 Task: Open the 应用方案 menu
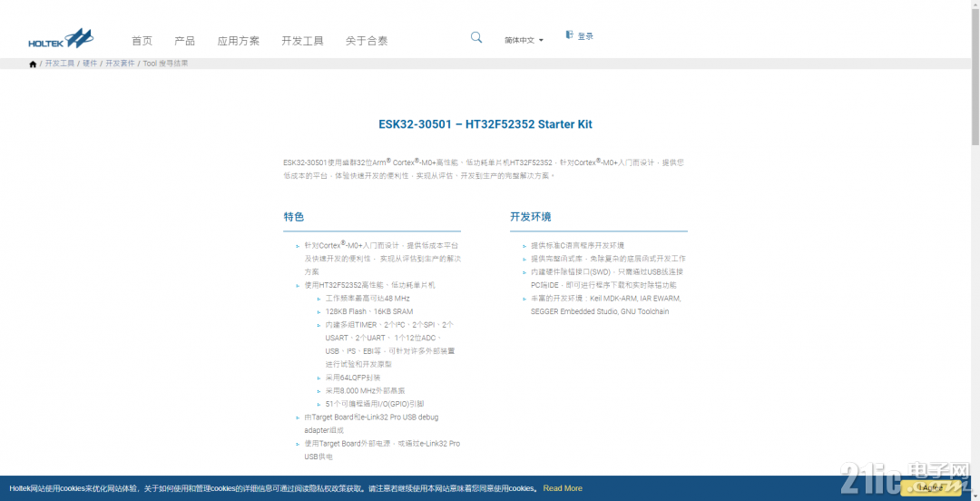click(x=238, y=41)
